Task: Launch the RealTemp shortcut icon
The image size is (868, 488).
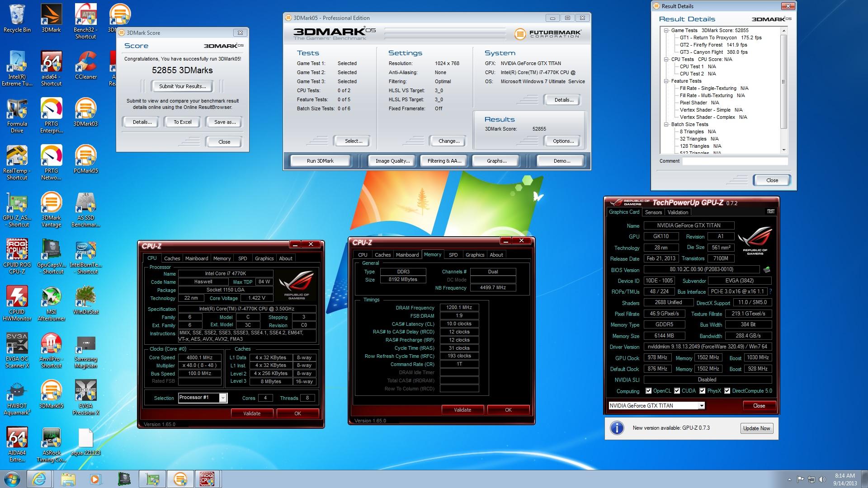Action: tap(17, 162)
